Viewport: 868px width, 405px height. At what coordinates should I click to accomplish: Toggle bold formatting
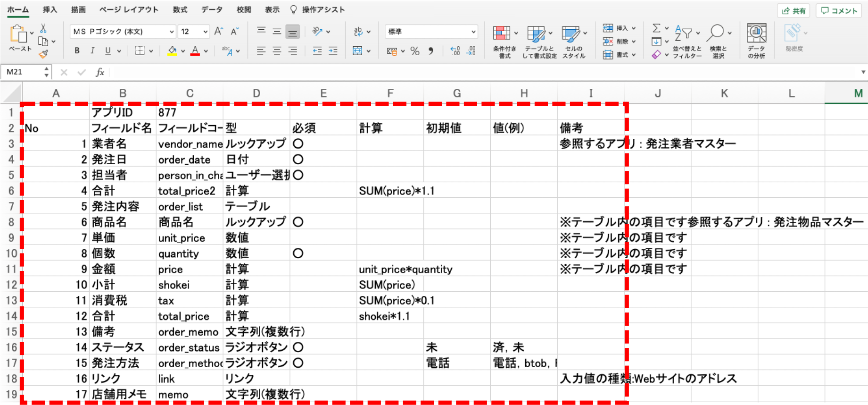pos(77,51)
